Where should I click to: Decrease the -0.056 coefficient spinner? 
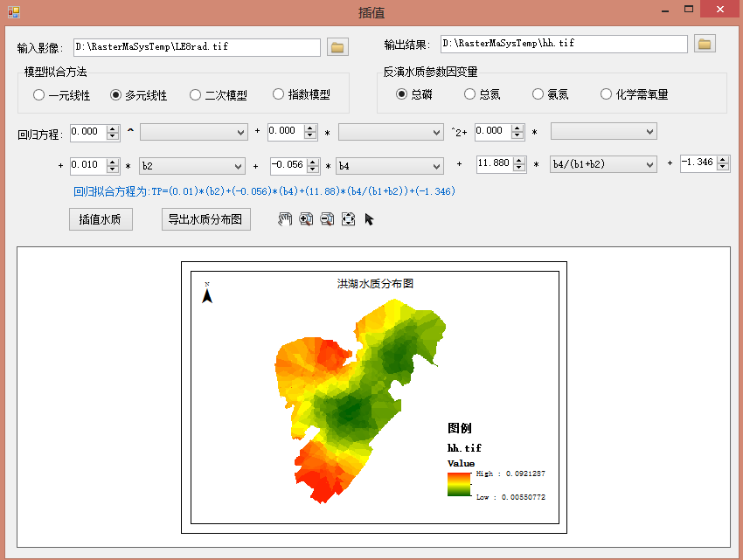click(x=313, y=169)
